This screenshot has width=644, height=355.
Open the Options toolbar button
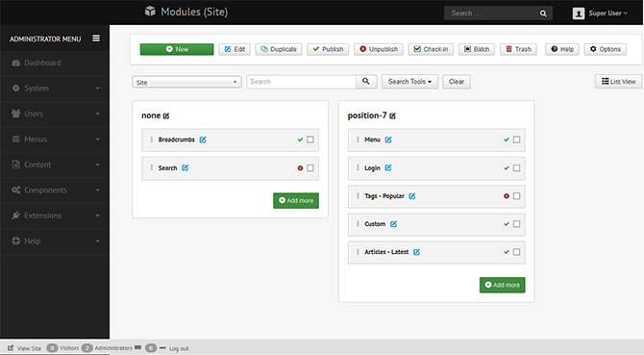[x=605, y=49]
